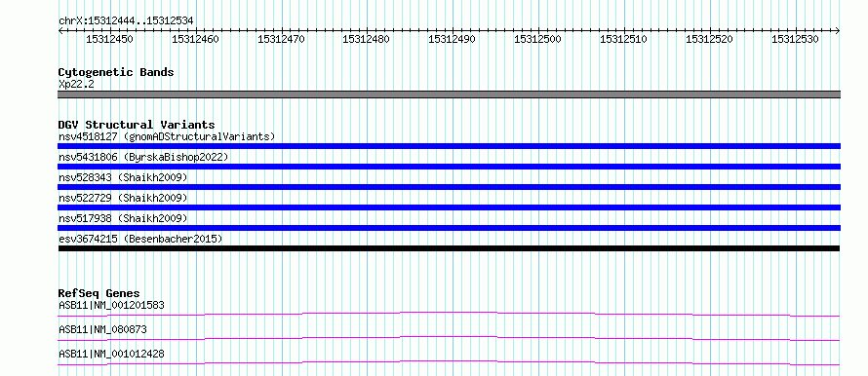Image resolution: width=868 pixels, height=376 pixels.
Task: Click the blue bar under nsv4518127
Action: coord(449,146)
